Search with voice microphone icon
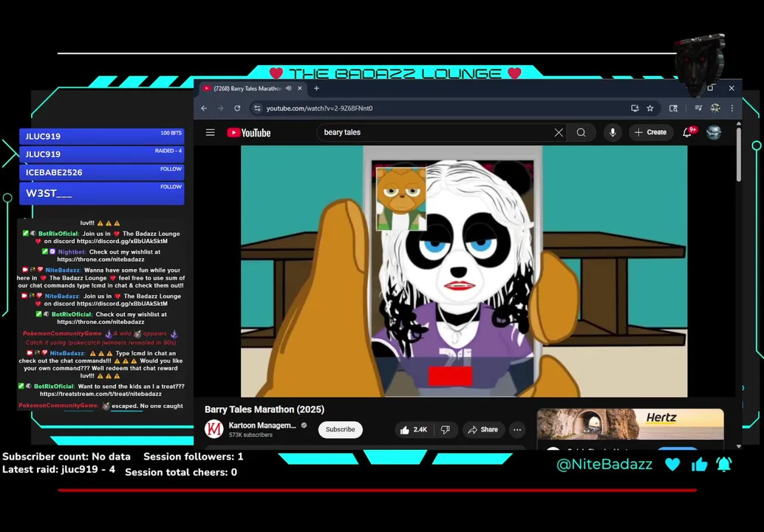The height and width of the screenshot is (532, 764). (x=613, y=132)
